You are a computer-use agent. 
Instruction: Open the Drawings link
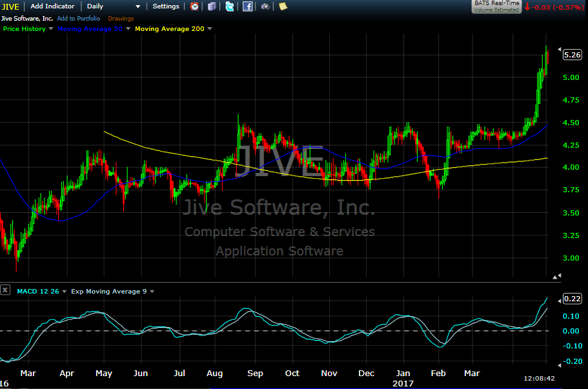pyautogui.click(x=121, y=18)
